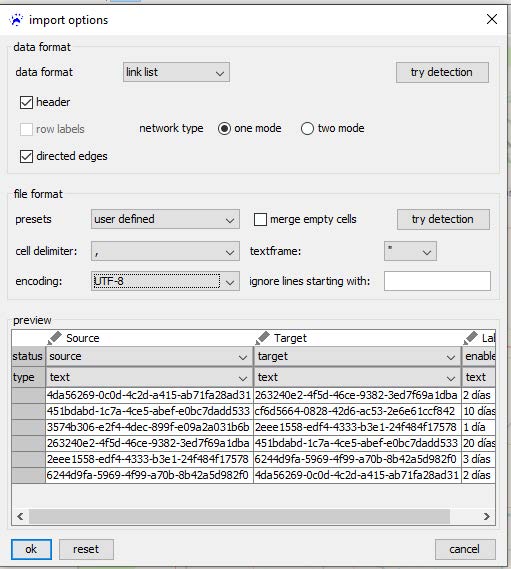This screenshot has height=569, width=511.
Task: Open the presets user defined dropdown
Action: click(165, 219)
